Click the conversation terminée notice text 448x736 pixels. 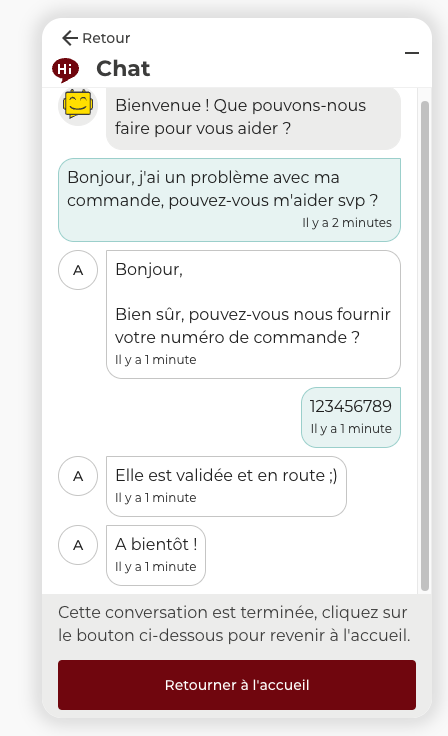[234, 624]
